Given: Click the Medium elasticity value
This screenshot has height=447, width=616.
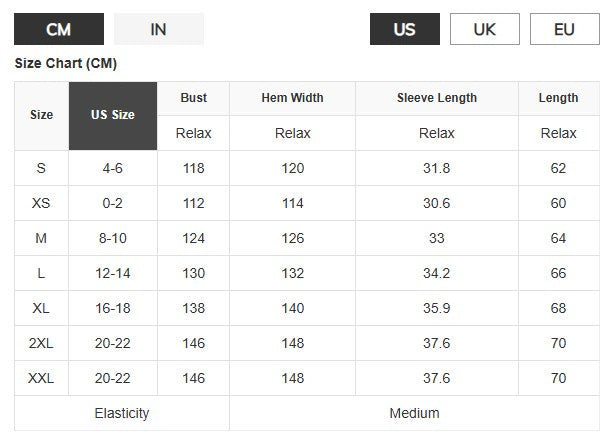Looking at the screenshot, I should [x=414, y=413].
